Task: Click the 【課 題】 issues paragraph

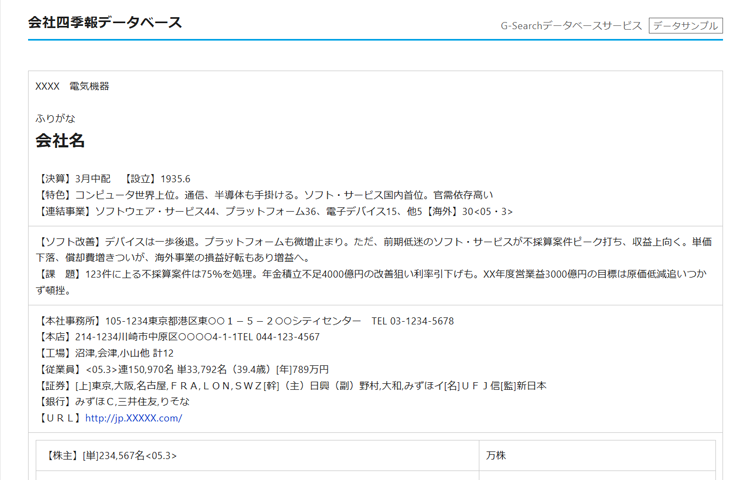Action: [371, 282]
